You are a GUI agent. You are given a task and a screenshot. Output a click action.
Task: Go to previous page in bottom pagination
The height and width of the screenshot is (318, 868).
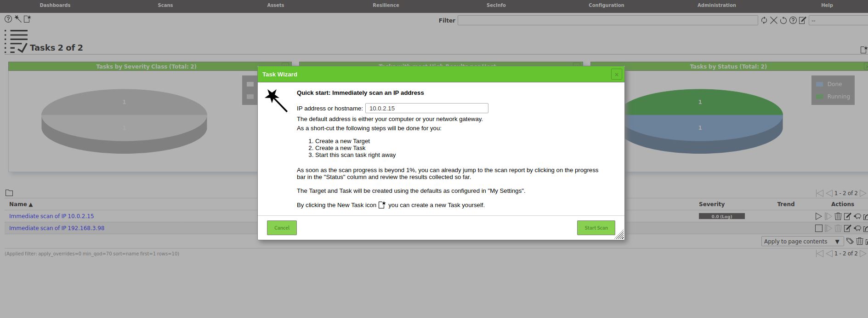(x=829, y=254)
